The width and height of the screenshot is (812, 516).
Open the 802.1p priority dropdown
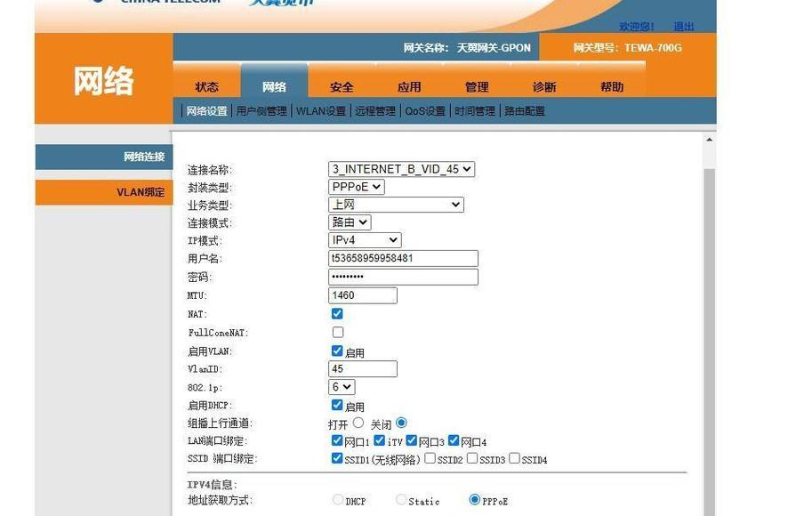[342, 387]
